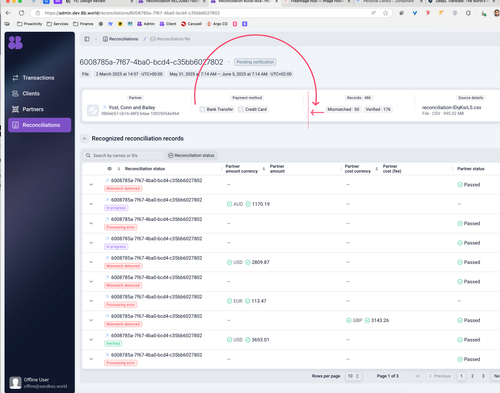
Task: Click the read-aloud icon in address bar
Action: 373,13
